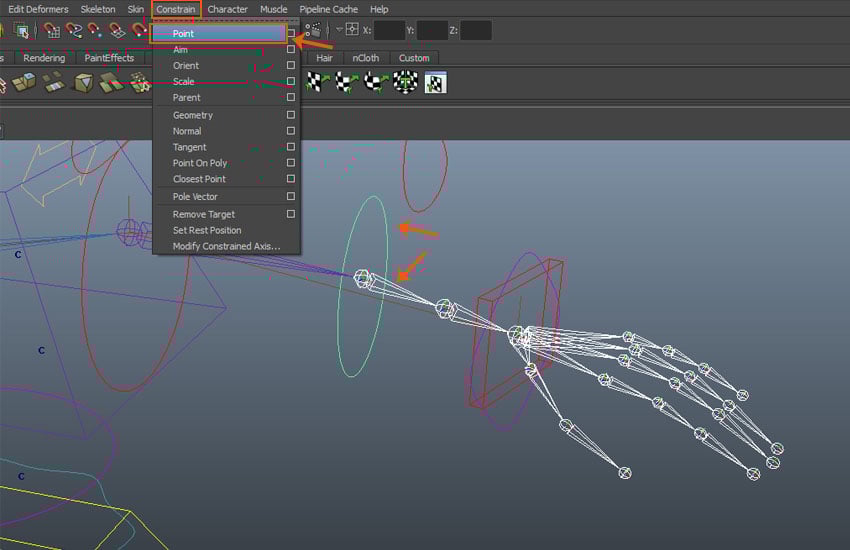Open option box for Orient constraint
Image resolution: width=850 pixels, height=550 pixels.
coord(291,65)
